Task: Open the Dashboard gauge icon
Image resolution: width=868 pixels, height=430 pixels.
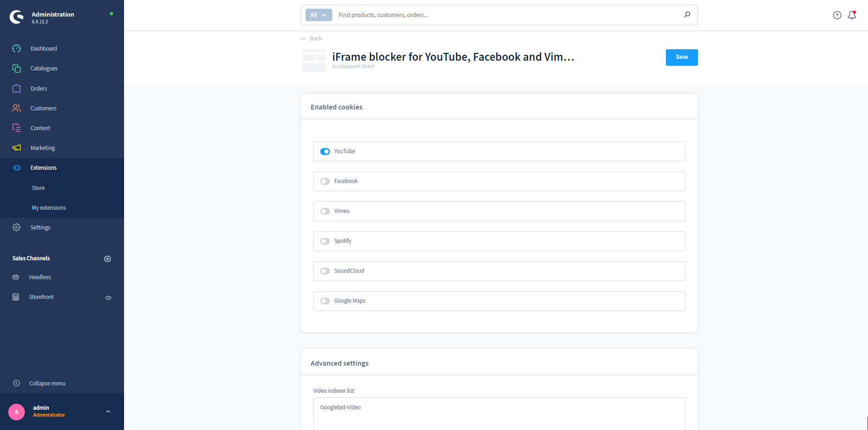Action: [17, 48]
